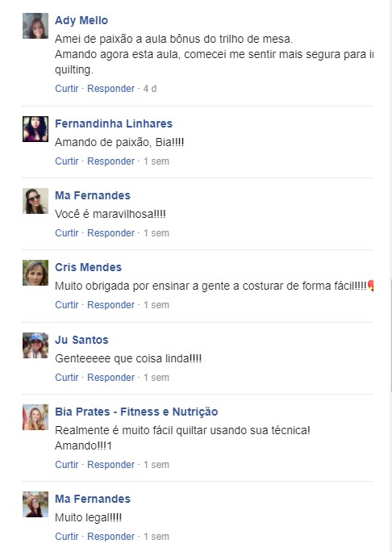Reply to Fernandinha Linhares' comment

pos(111,161)
